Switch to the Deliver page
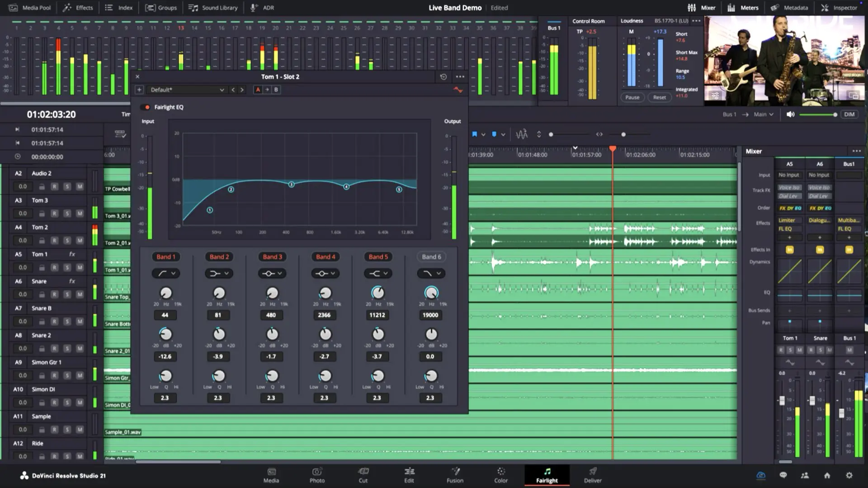Viewport: 868px width, 488px height. pos(592,475)
